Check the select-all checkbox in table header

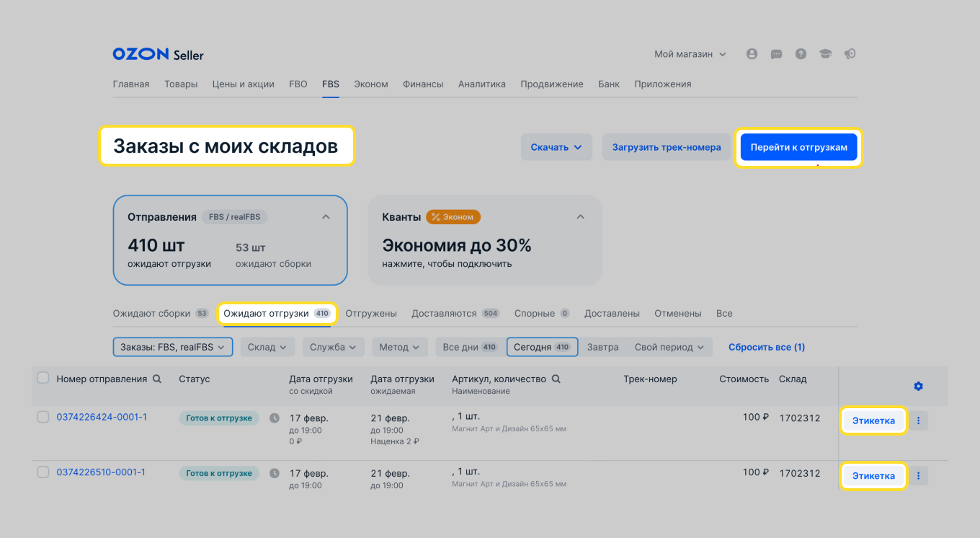[x=43, y=377]
